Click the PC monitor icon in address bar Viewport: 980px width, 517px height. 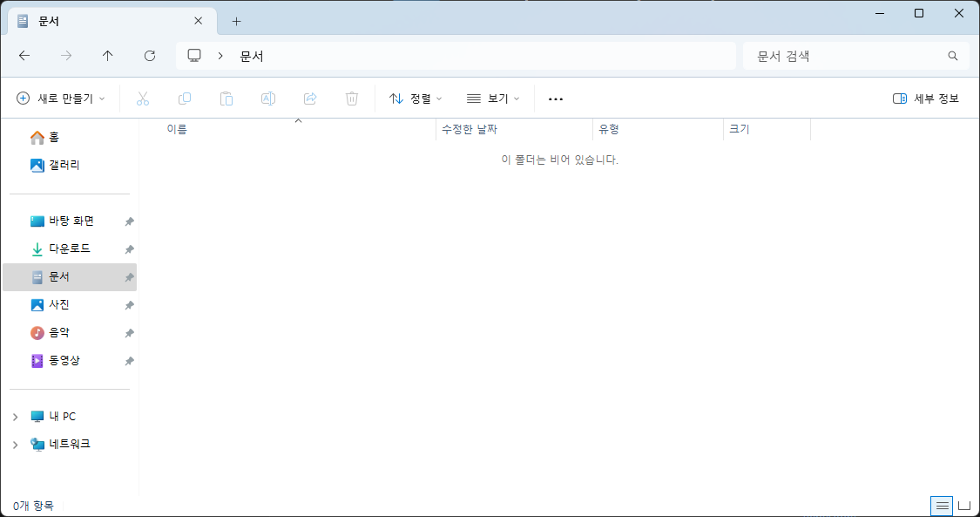tap(194, 56)
